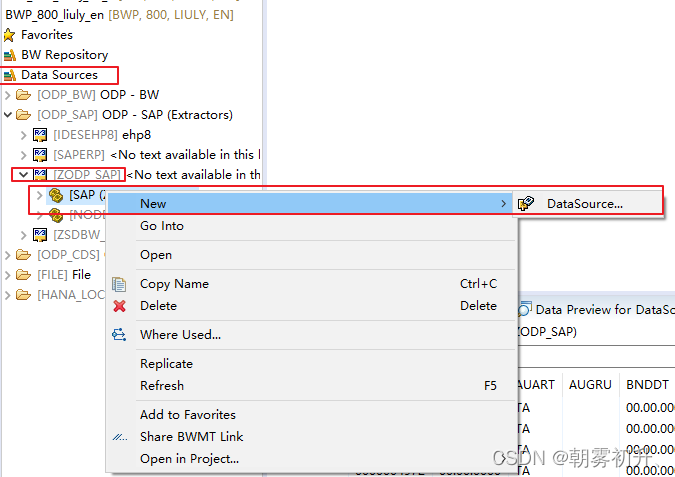Open the New submenu
Screen dimensions: 675x477
pyautogui.click(x=310, y=203)
